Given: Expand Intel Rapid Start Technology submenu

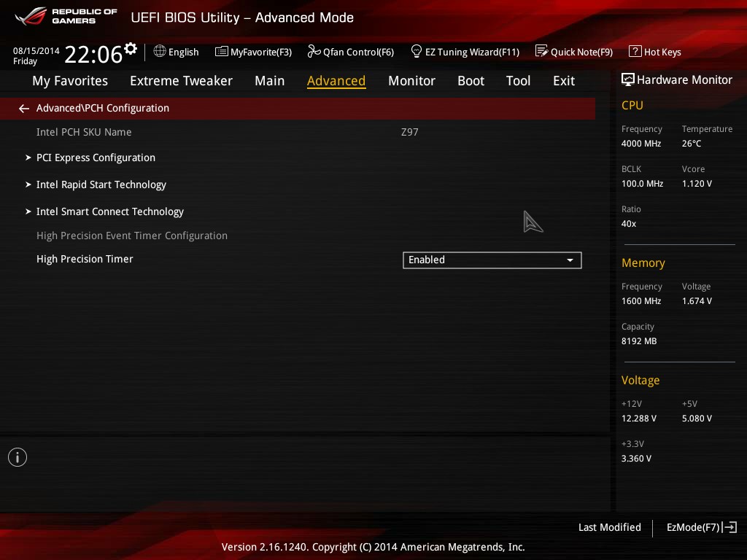Looking at the screenshot, I should click(x=101, y=184).
